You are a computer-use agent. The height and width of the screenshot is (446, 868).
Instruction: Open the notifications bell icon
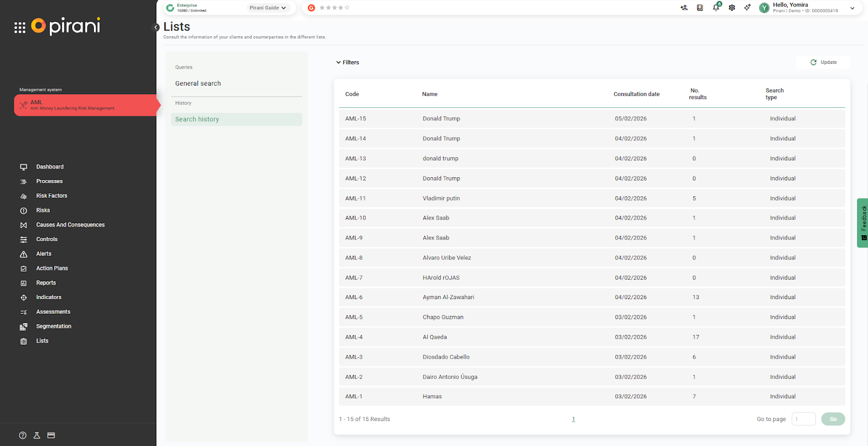[716, 8]
